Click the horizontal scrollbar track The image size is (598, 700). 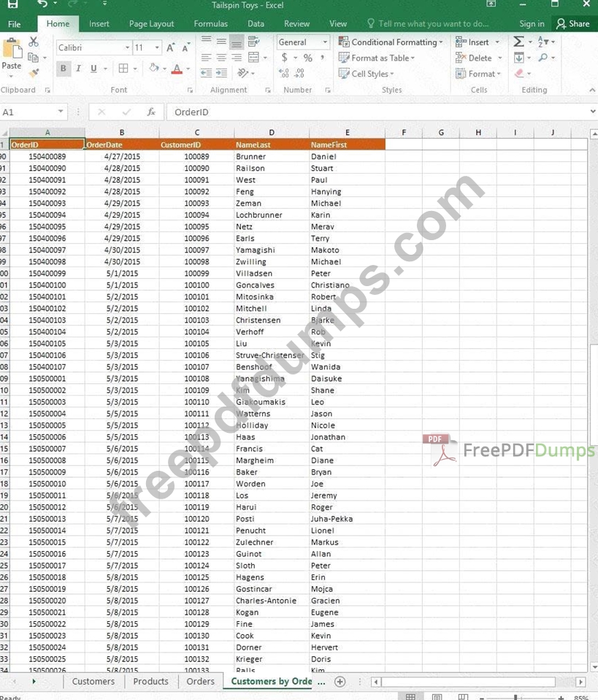coord(469,682)
